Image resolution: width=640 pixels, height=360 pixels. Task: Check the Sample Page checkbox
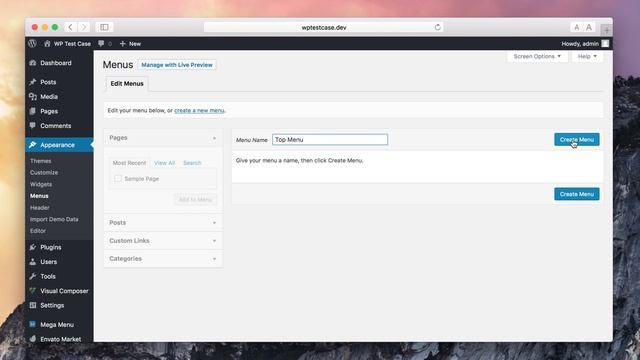pos(118,178)
